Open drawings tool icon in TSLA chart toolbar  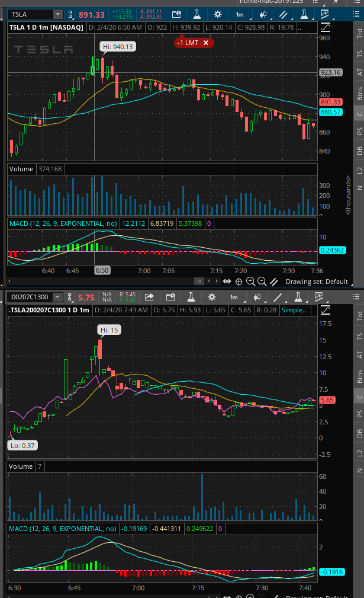pos(283,14)
